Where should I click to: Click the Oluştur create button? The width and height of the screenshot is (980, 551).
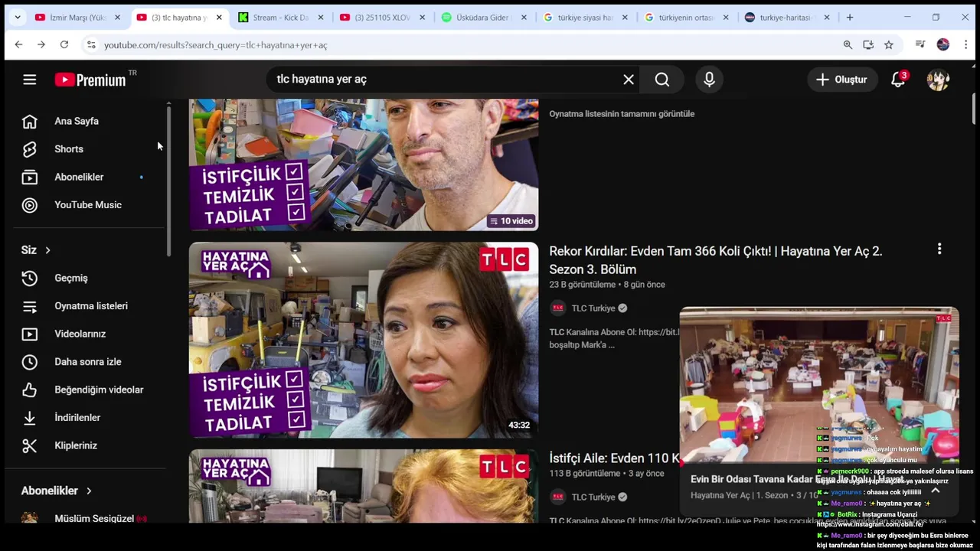(x=842, y=80)
